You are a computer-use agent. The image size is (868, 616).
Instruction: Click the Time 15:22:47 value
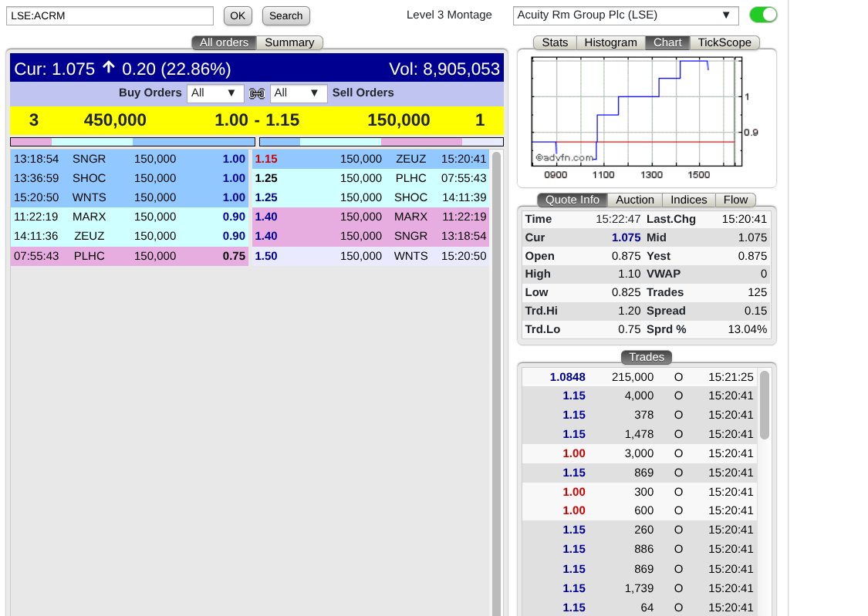[x=618, y=219]
